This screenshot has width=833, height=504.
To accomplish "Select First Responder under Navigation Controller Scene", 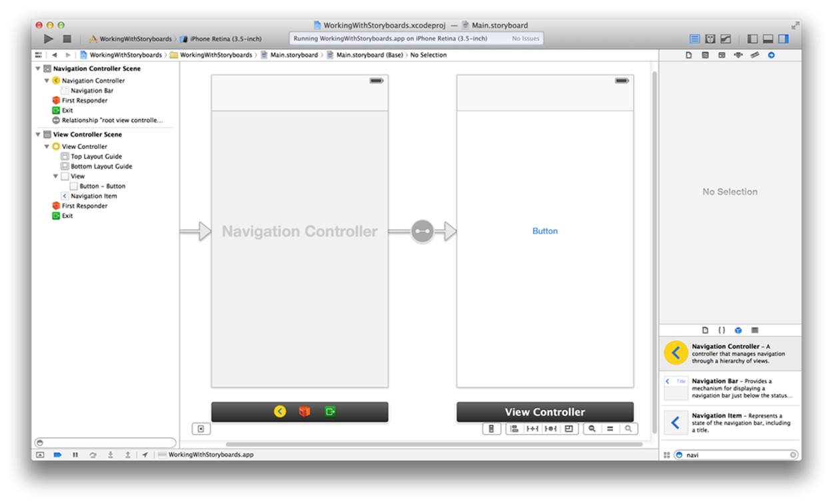I will (79, 101).
